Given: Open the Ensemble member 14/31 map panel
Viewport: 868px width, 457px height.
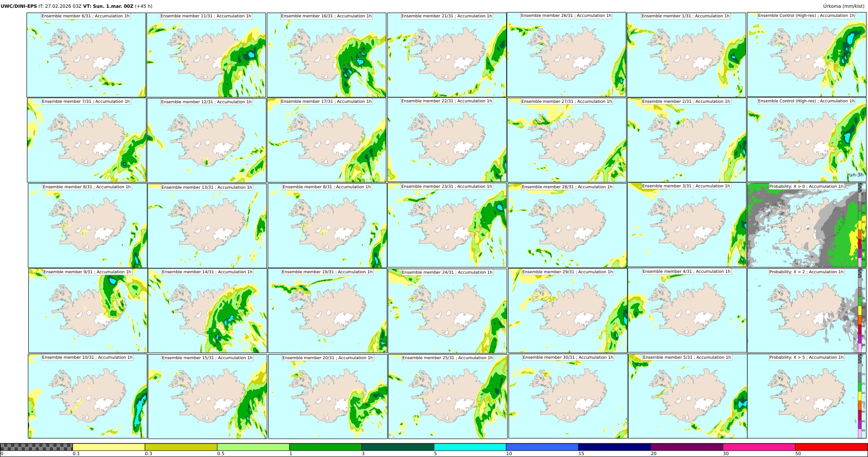Looking at the screenshot, I should tap(207, 311).
